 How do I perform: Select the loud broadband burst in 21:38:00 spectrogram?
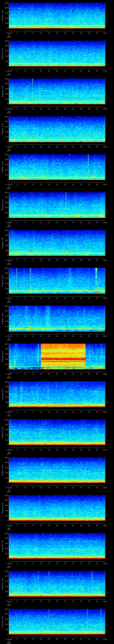click(63, 356)
